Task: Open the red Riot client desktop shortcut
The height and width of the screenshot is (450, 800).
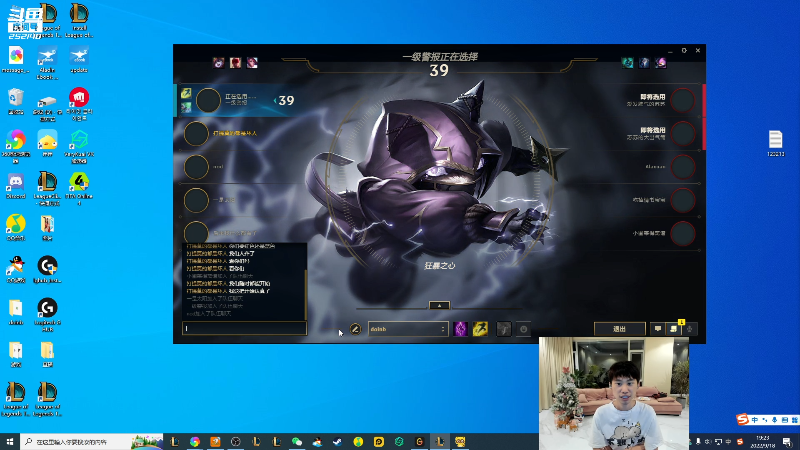Action: 79,104
